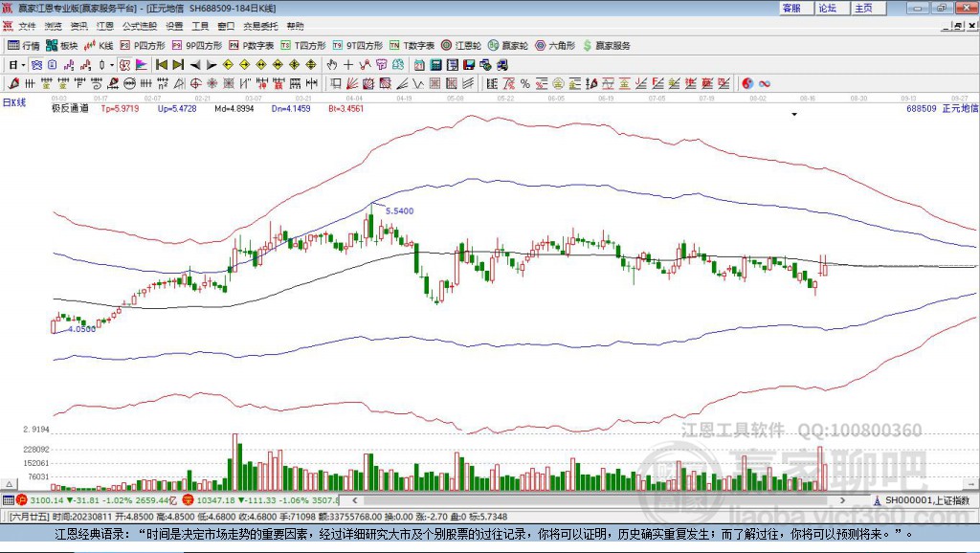This screenshot has width=980, height=553.
Task: Open the 文件 menu
Action: (x=27, y=26)
